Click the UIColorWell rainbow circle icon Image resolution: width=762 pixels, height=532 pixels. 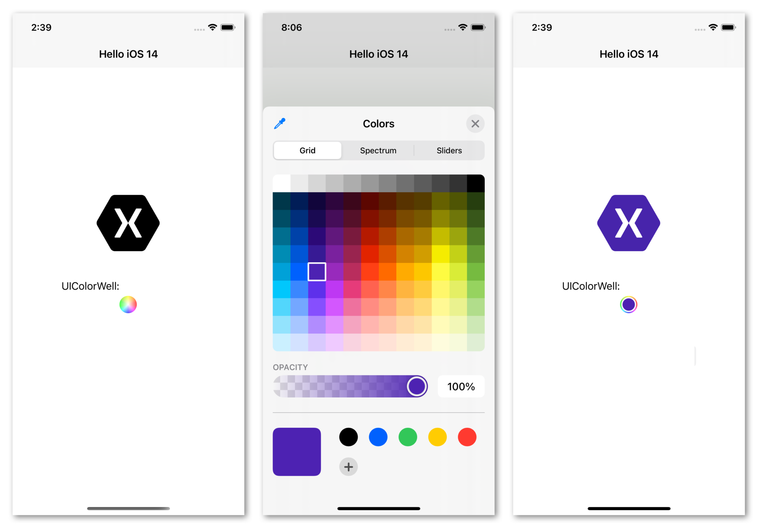pos(128,305)
